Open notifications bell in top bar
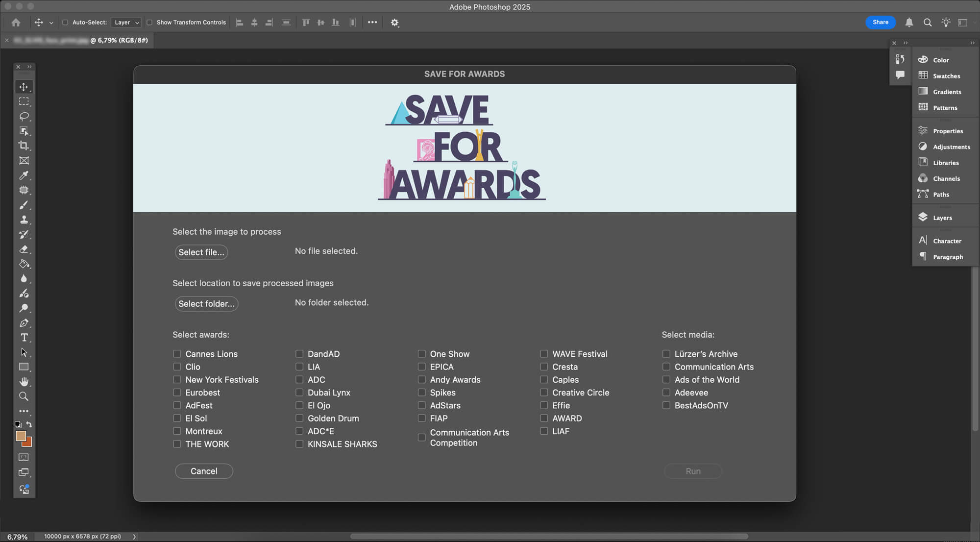This screenshot has height=542, width=980. coord(909,22)
